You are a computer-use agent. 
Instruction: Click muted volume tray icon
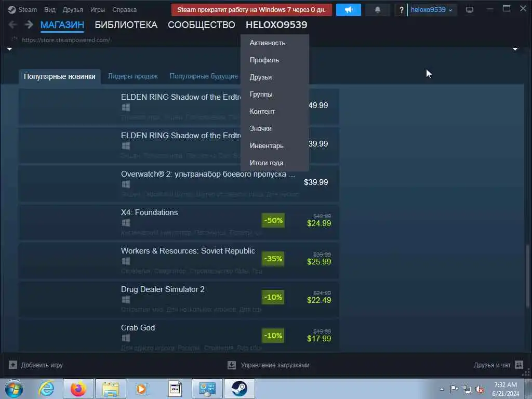click(480, 389)
